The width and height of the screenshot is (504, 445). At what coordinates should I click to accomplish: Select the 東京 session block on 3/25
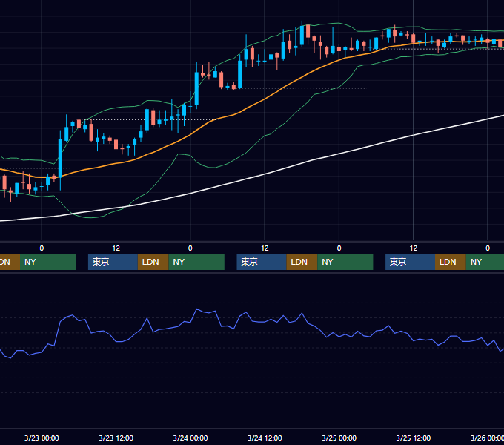click(x=411, y=262)
